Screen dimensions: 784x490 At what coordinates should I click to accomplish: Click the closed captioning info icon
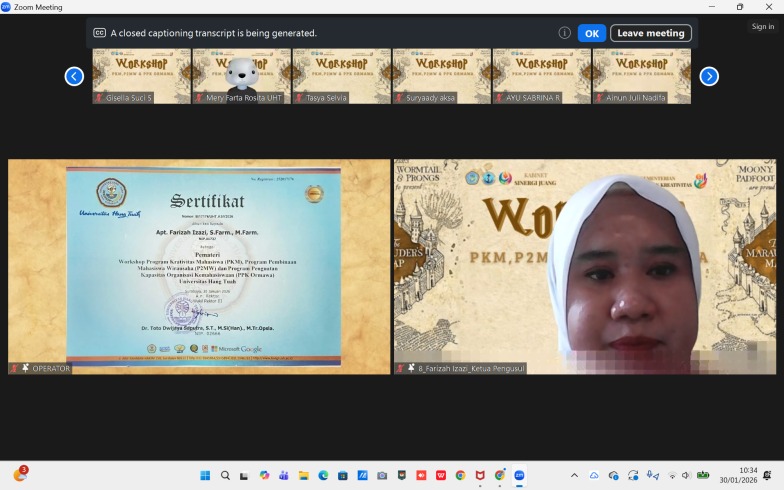[x=564, y=33]
